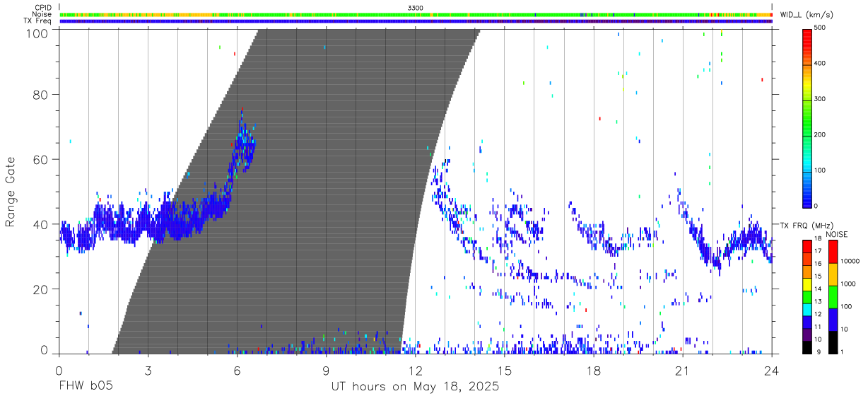This screenshot has height=401, width=868.
Task: Click the black bottom noise swatch
Action: [833, 342]
